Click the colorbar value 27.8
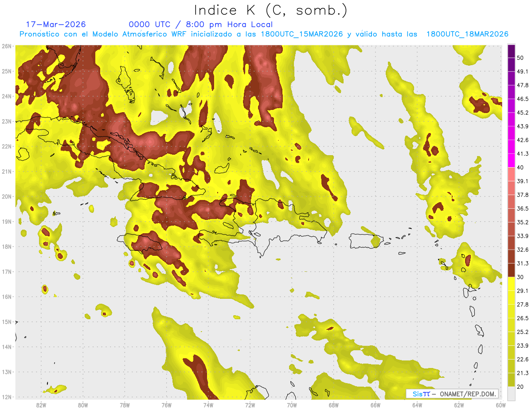This screenshot has height=411, width=532. coord(523,305)
